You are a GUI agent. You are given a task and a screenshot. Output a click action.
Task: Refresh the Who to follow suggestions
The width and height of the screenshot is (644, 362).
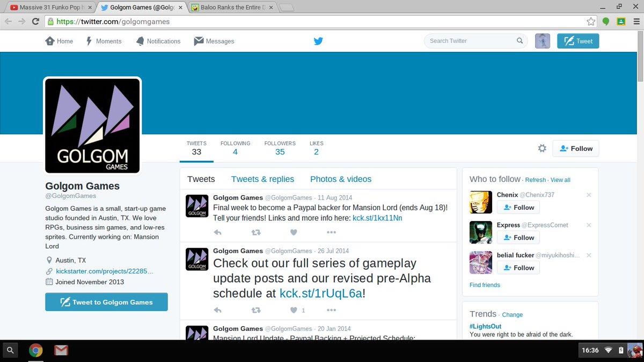pyautogui.click(x=535, y=180)
